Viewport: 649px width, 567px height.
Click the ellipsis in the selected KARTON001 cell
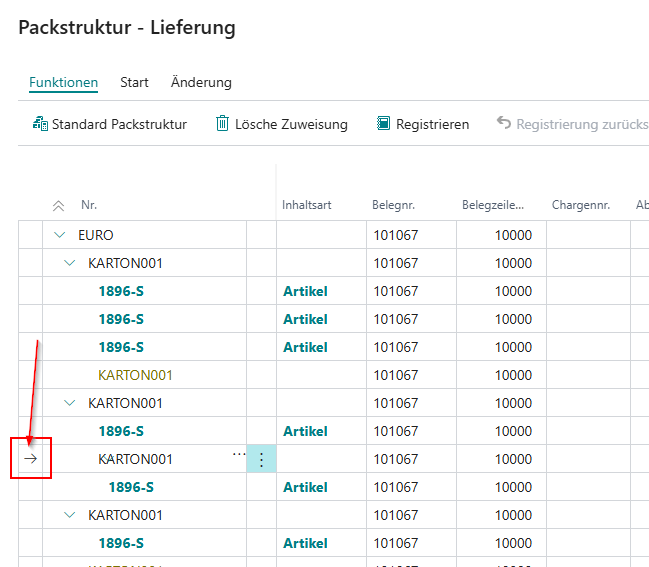point(239,454)
